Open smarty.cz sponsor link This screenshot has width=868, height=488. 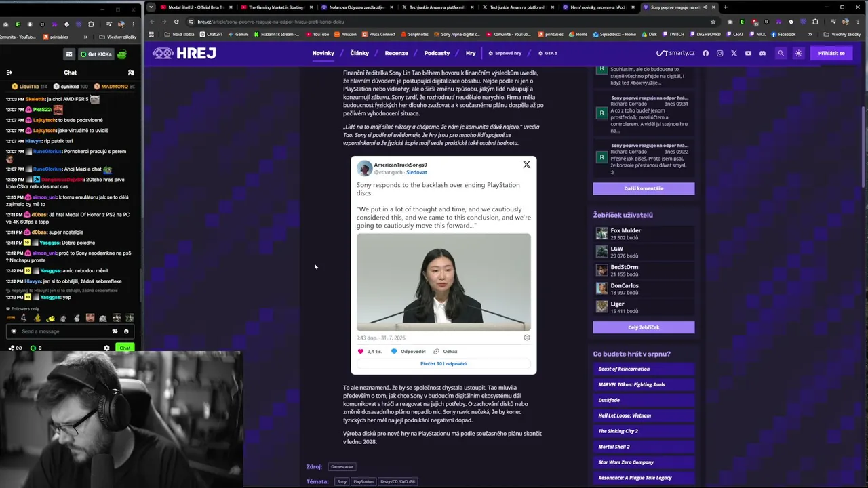click(675, 53)
